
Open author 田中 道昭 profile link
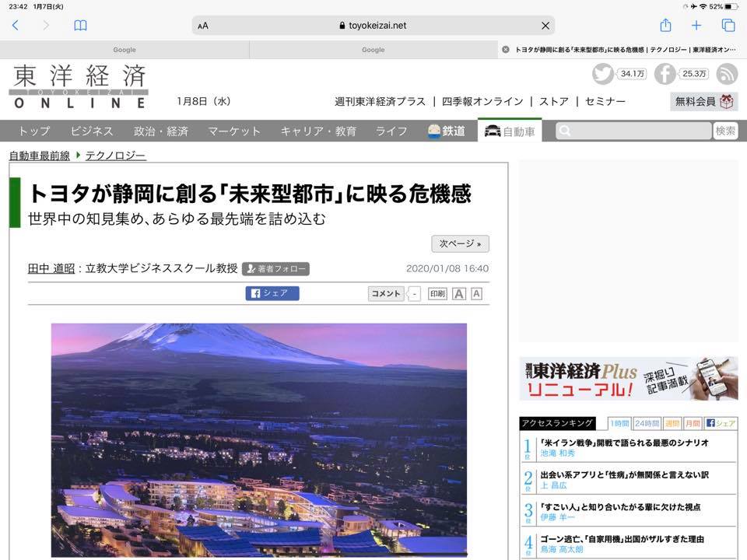pyautogui.click(x=51, y=268)
